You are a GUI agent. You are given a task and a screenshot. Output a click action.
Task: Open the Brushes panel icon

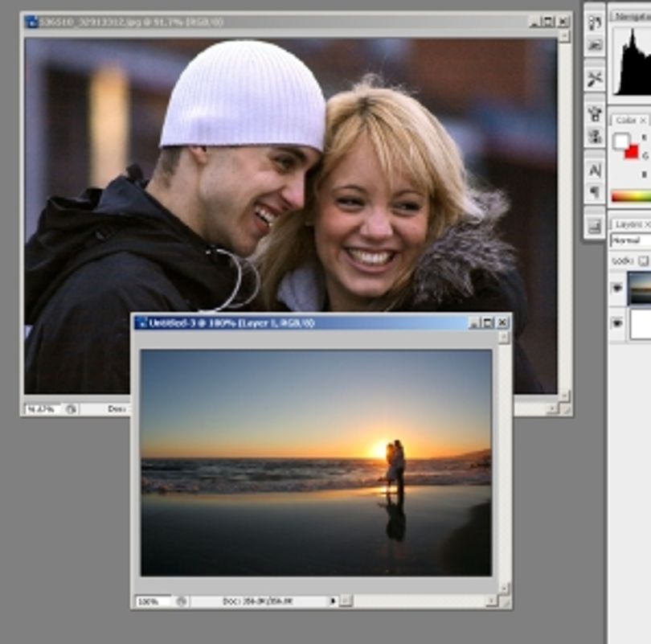595,113
